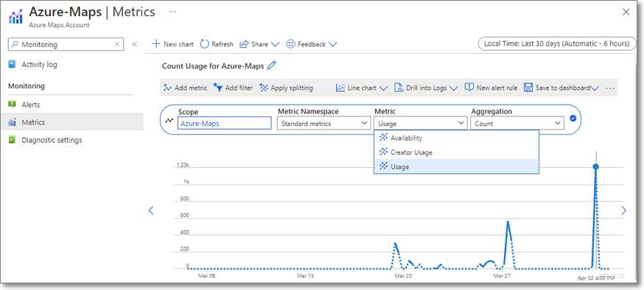Open Activity log in sidebar
This screenshot has height=290, width=644.
coord(40,64)
